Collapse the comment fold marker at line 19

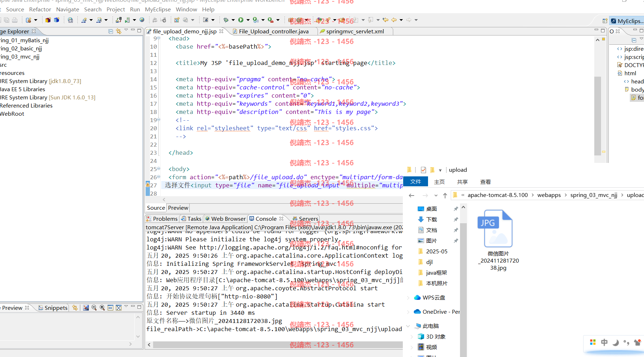[159, 120]
